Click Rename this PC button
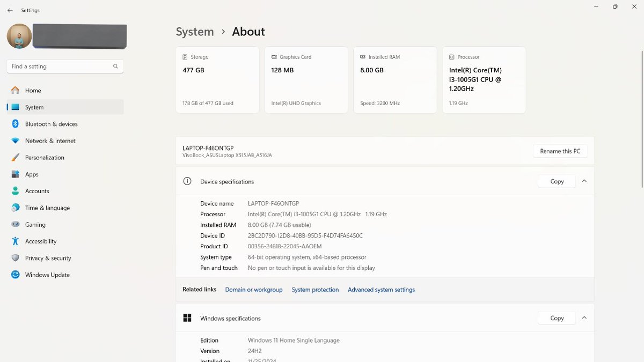 click(x=560, y=151)
